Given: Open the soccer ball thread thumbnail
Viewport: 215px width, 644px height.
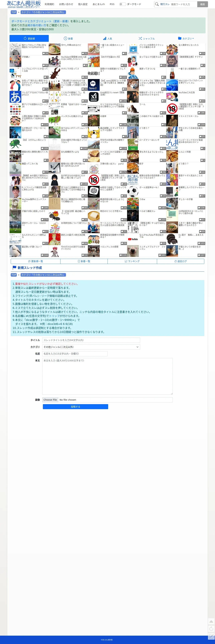Looking at the screenshot, I should pos(133,192).
